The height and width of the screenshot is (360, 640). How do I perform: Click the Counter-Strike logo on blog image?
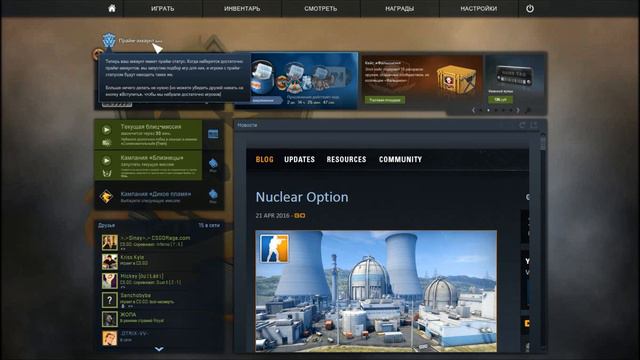point(274,248)
